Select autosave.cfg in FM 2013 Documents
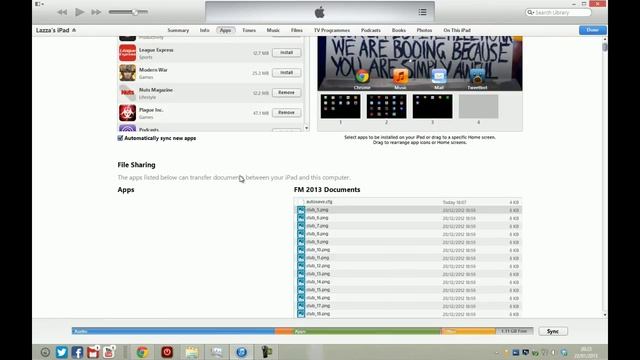The width and height of the screenshot is (640, 360). (x=408, y=202)
